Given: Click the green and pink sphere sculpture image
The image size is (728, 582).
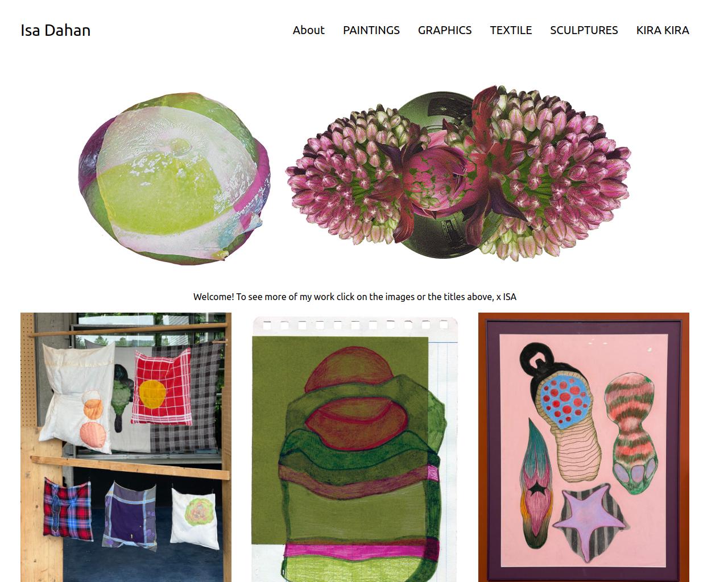Looking at the screenshot, I should 174,178.
